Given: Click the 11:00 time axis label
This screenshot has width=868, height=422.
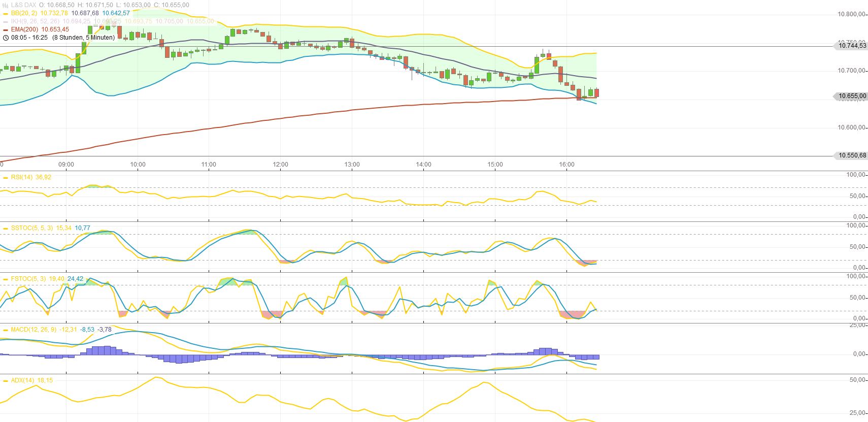Looking at the screenshot, I should point(209,165).
